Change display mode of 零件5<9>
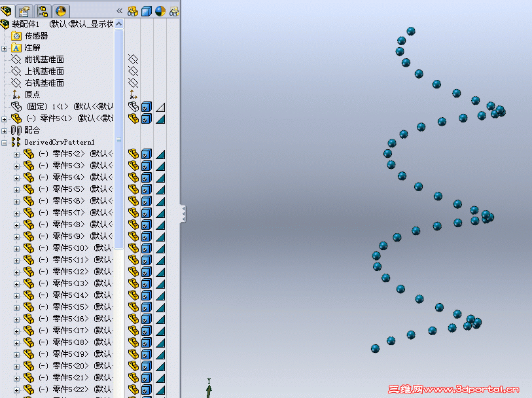532x398 pixels. coord(146,236)
